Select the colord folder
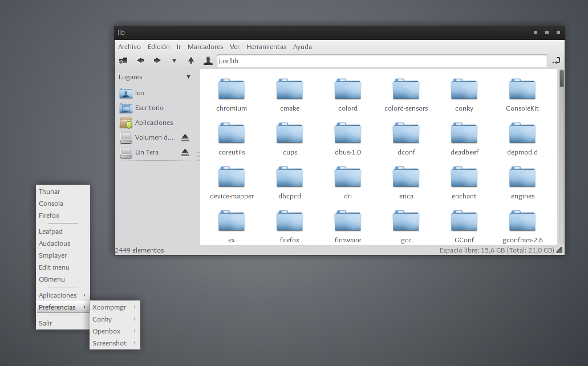The height and width of the screenshot is (366, 588). [x=348, y=95]
